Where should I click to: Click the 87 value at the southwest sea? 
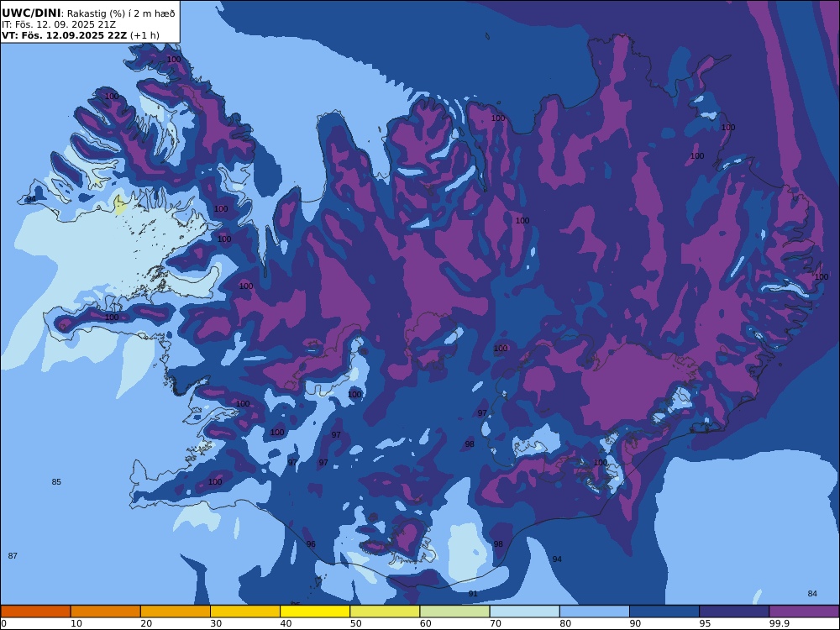13,556
